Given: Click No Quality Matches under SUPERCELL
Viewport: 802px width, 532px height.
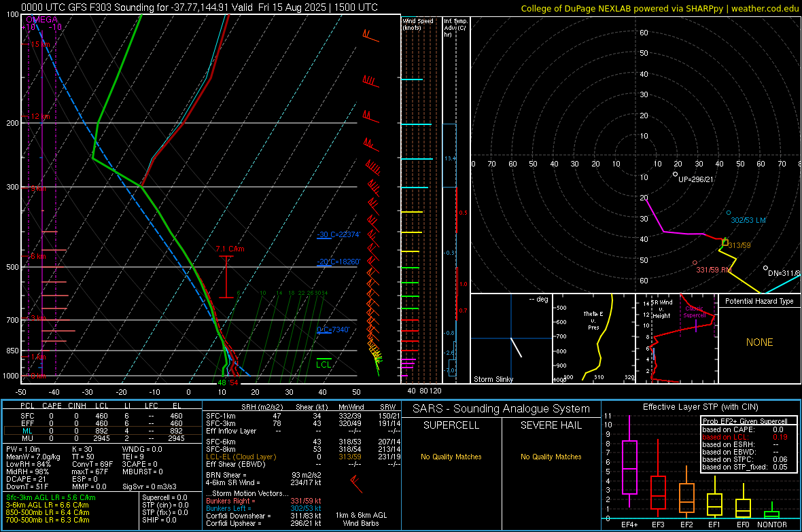Looking at the screenshot, I should pyautogui.click(x=451, y=457).
